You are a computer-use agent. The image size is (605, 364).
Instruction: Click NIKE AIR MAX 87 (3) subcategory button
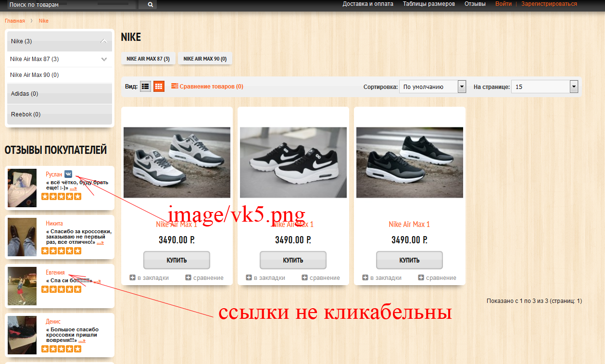point(148,59)
